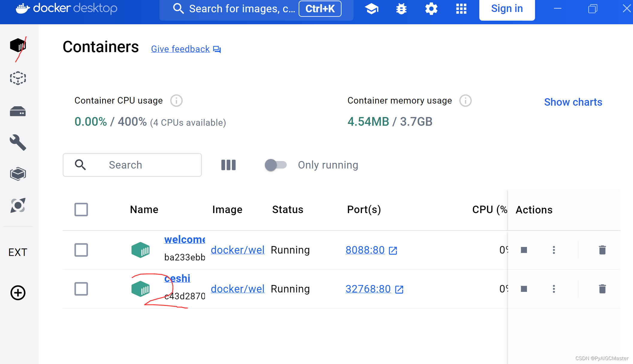The width and height of the screenshot is (633, 364).
Task: Open more actions for welcome container
Action: [554, 250]
